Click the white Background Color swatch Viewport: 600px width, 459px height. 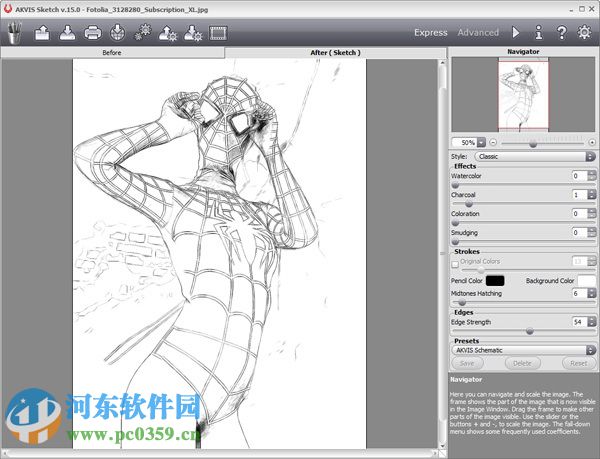click(586, 281)
